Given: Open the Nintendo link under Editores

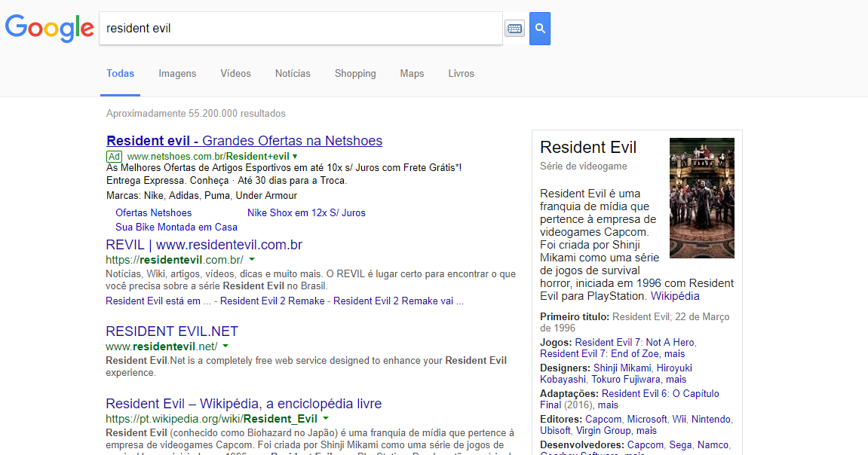Looking at the screenshot, I should coord(711,419).
